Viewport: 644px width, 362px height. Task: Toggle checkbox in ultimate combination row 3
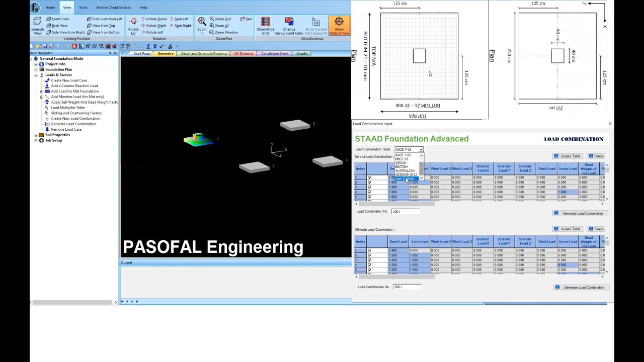[x=369, y=260]
